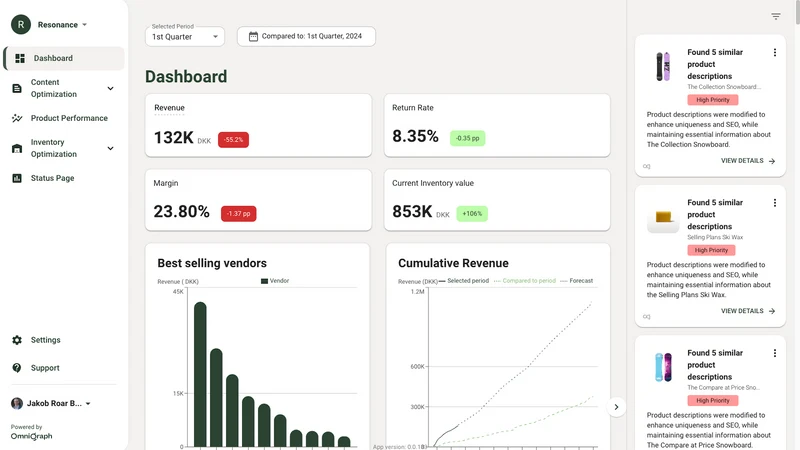Click the 8.35% Return Rate value
This screenshot has width=800, height=450.
(x=415, y=136)
